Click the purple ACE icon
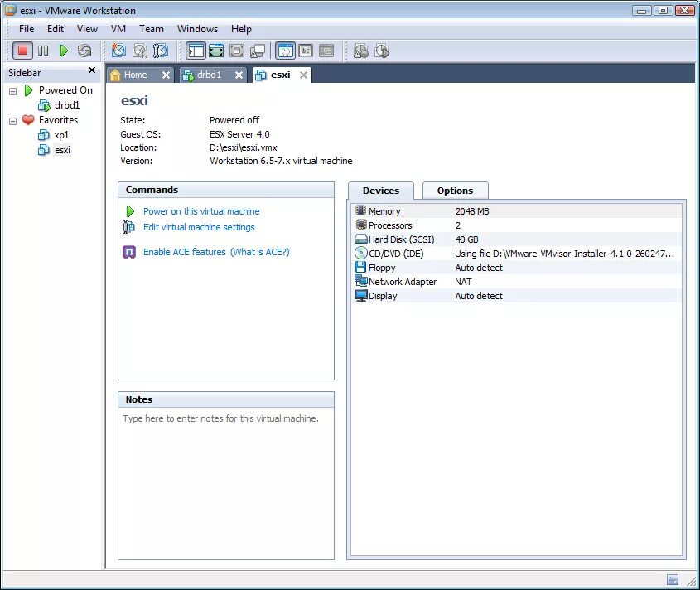Image resolution: width=700 pixels, height=590 pixels. tap(129, 252)
